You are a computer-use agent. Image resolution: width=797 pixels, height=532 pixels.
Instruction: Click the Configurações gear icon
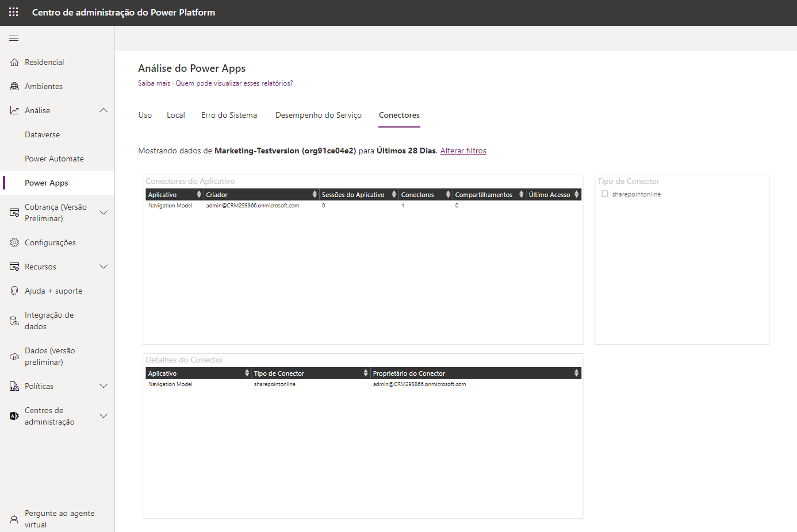pyautogui.click(x=14, y=242)
